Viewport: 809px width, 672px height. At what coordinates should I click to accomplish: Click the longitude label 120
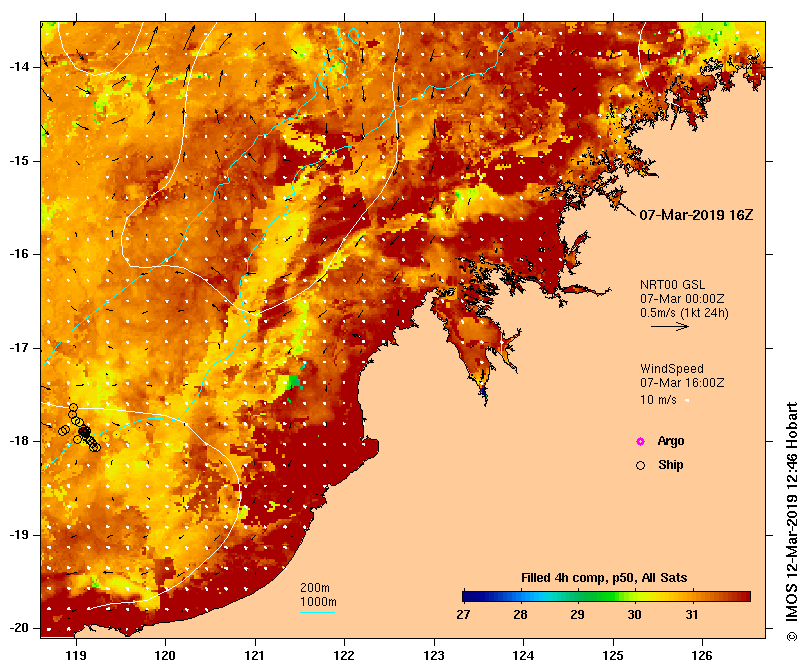165,655
